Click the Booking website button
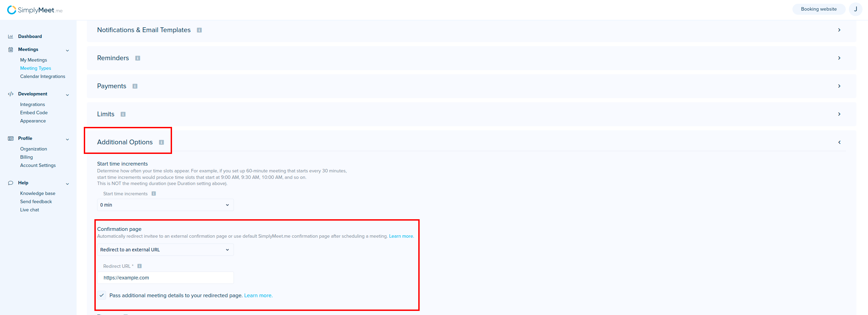This screenshot has width=868, height=315. (818, 9)
